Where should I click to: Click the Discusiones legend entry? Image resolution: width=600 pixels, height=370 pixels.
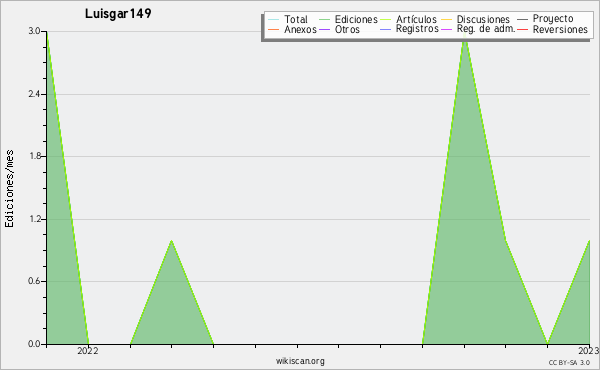(476, 19)
